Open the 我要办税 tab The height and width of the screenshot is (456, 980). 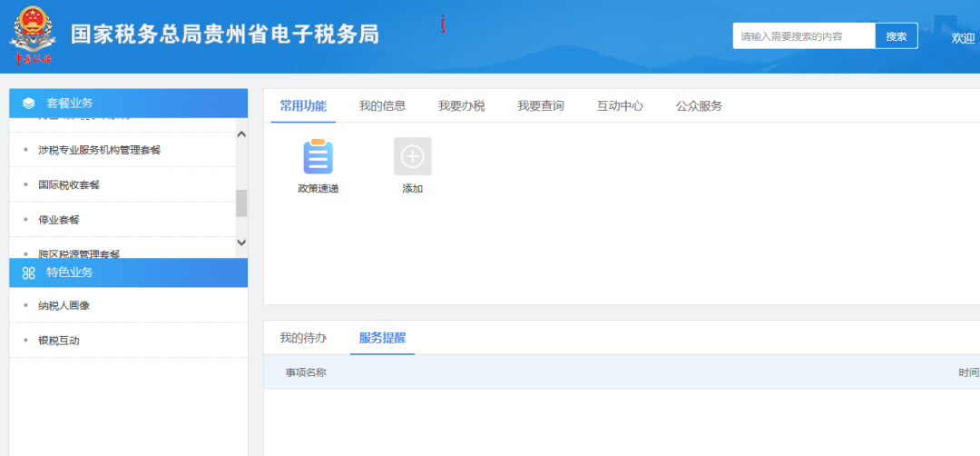coord(461,105)
